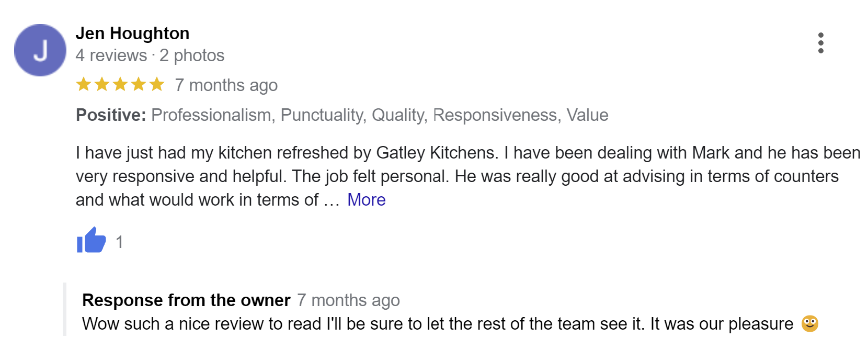Click the review's 7 months ago timestamp

click(226, 85)
